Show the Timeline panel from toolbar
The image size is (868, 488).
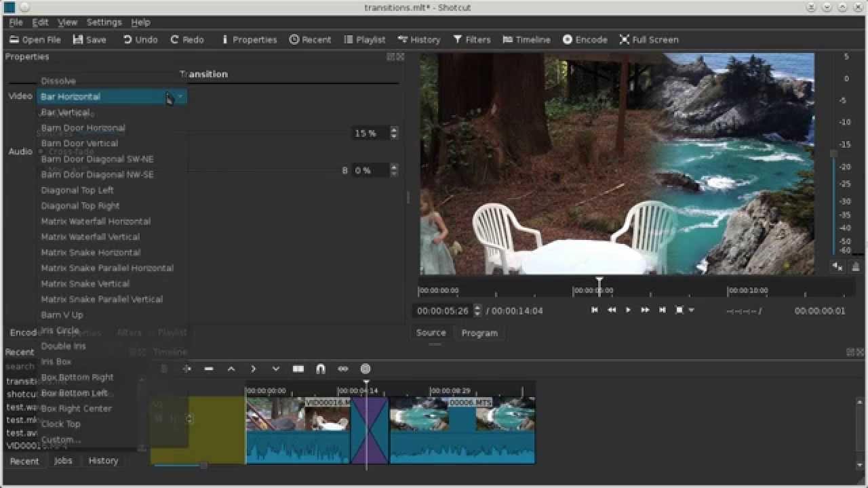pyautogui.click(x=526, y=39)
